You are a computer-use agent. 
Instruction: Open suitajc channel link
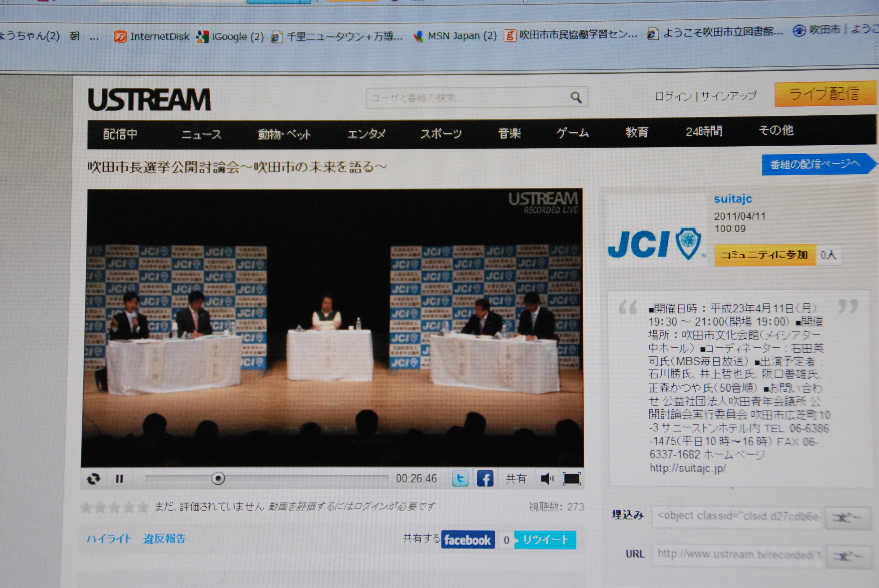(x=733, y=198)
